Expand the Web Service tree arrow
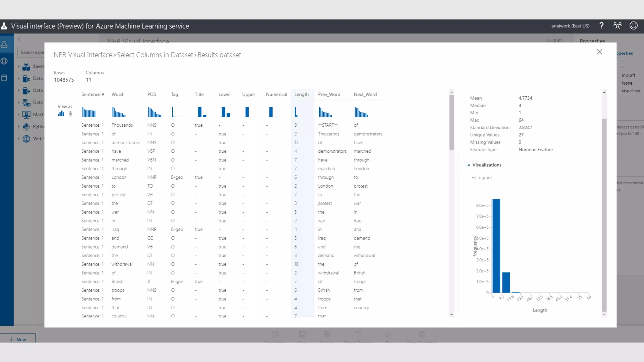The image size is (644, 362). tap(19, 139)
